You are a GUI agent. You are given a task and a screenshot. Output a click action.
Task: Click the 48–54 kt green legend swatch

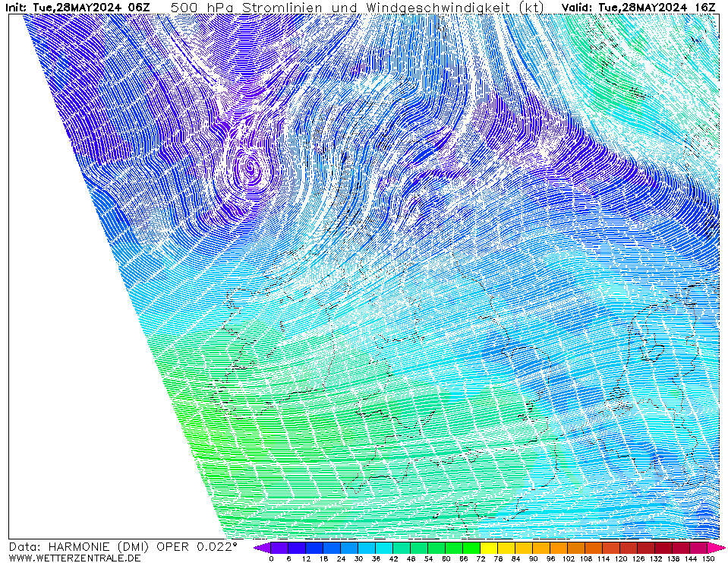419,548
